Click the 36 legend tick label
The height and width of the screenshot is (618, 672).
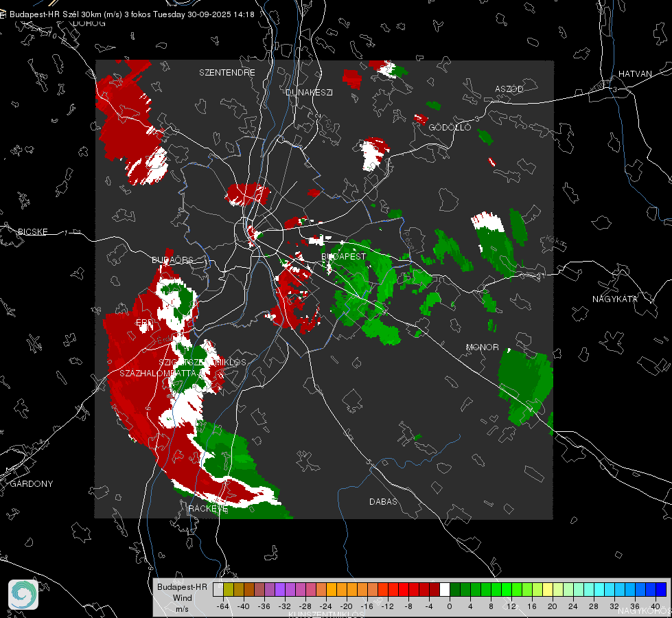click(x=635, y=606)
